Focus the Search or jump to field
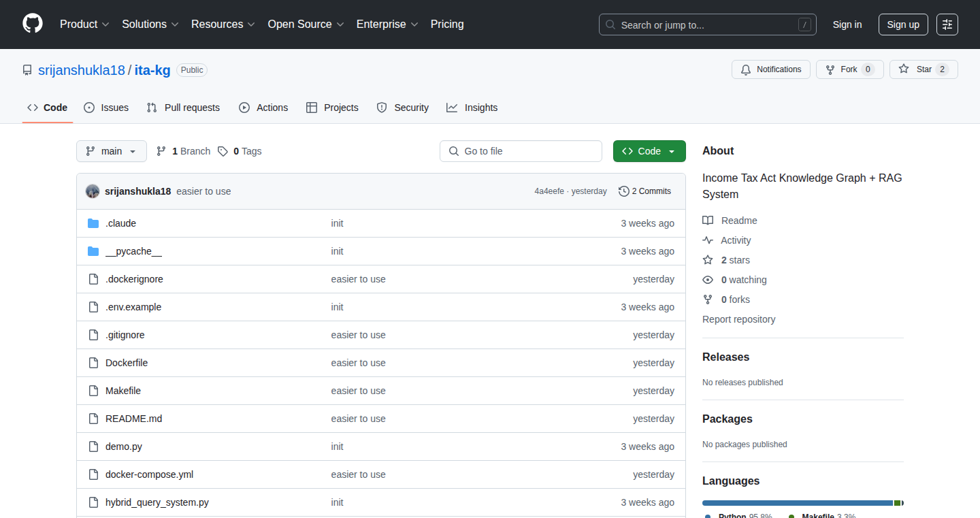Screen dimensions: 980x518 click(x=708, y=25)
